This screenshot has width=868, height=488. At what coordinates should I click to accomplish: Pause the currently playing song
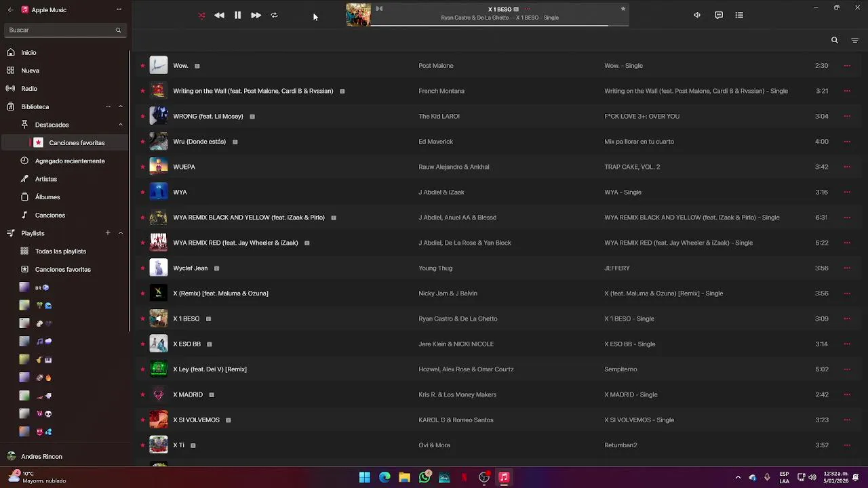pyautogui.click(x=237, y=15)
